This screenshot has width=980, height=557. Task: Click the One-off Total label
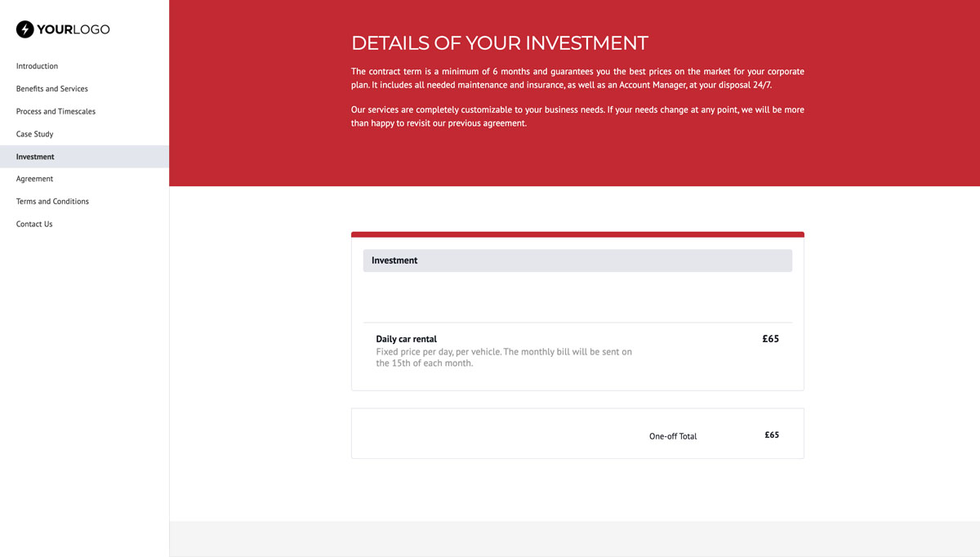pyautogui.click(x=672, y=436)
